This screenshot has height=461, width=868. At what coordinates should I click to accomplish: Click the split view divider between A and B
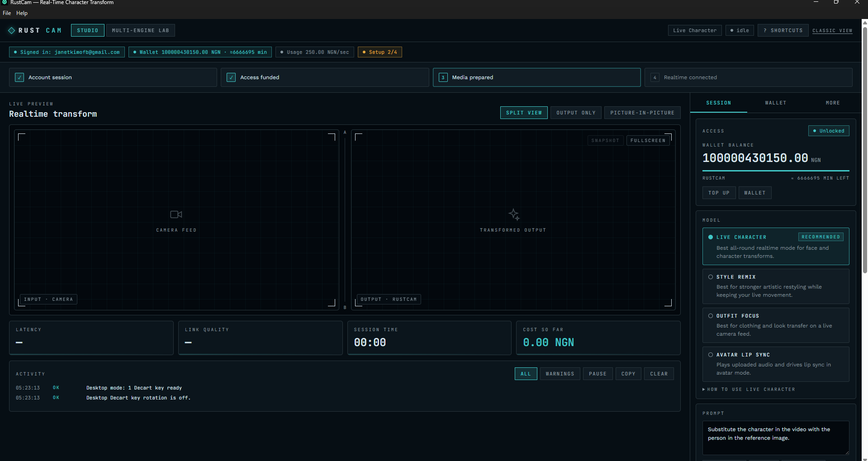click(345, 220)
